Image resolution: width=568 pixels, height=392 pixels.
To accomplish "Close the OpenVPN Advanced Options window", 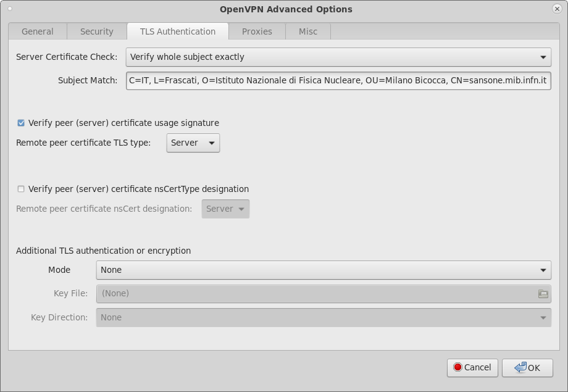I will tap(557, 9).
